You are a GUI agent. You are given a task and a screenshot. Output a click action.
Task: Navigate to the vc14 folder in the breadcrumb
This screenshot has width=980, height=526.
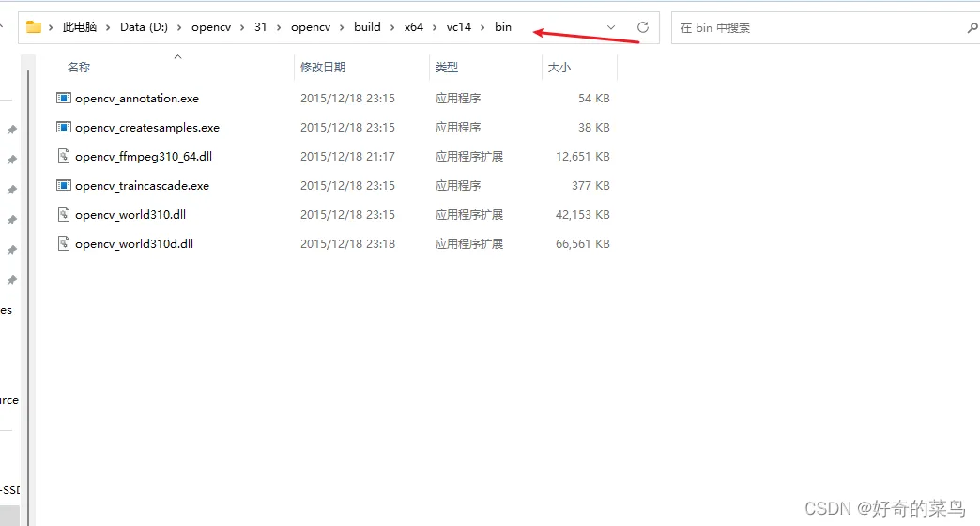tap(459, 27)
